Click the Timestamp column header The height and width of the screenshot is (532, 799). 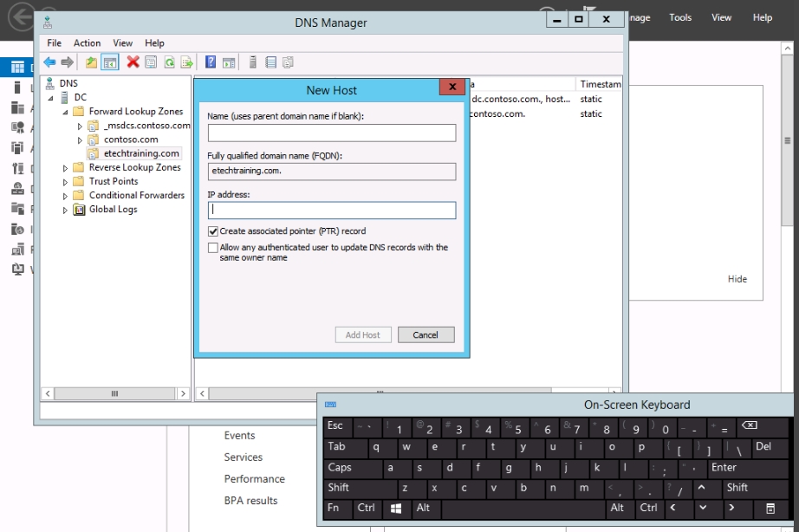coord(599,84)
